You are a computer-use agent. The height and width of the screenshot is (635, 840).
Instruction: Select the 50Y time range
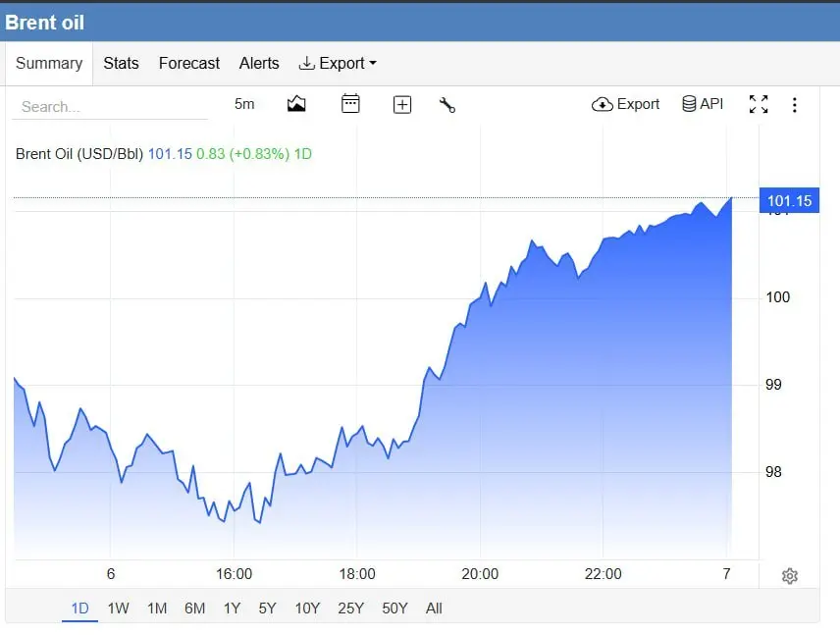(394, 609)
